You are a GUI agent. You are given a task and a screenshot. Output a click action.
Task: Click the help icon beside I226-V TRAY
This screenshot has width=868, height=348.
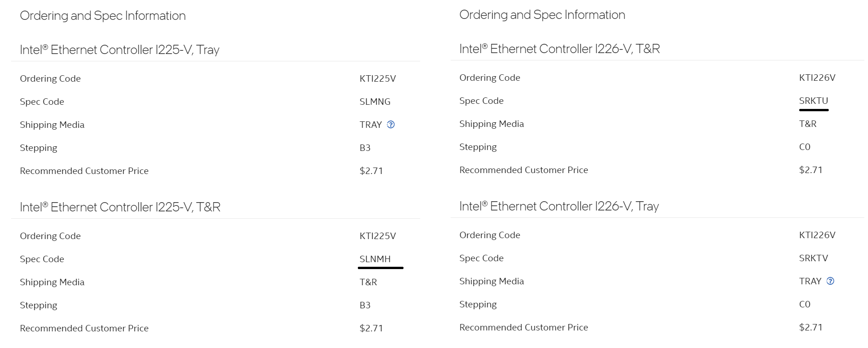830,281
